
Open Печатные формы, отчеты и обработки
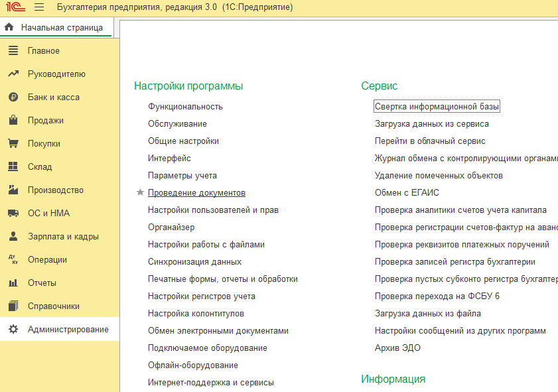tap(223, 279)
